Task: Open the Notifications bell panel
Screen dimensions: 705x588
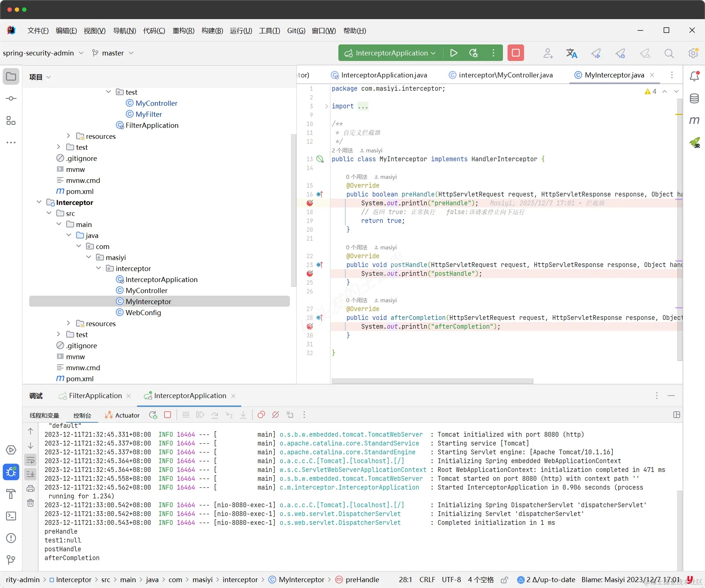Action: (x=694, y=76)
